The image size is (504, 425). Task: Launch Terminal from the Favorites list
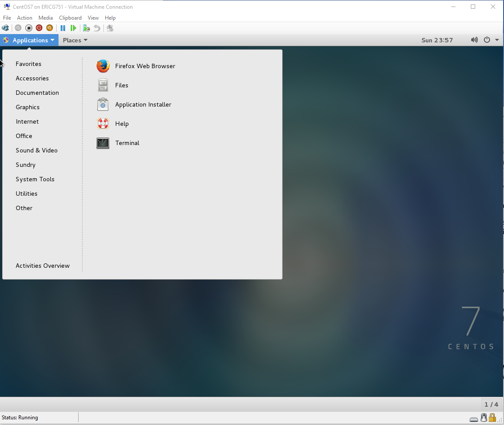tap(118, 143)
